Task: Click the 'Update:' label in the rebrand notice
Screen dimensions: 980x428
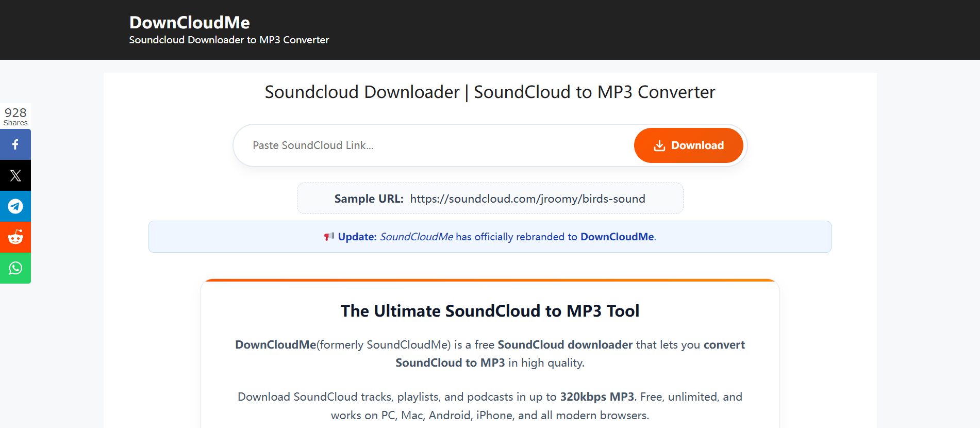Action: 357,237
